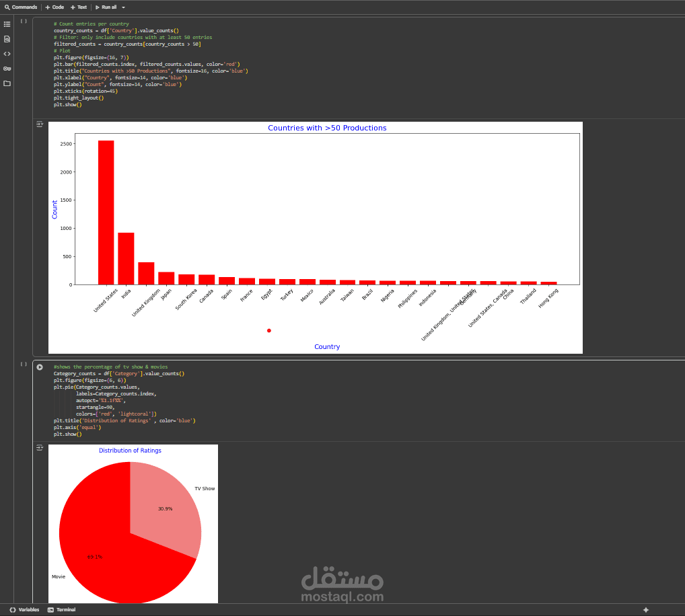Open the Secrets key sidebar icon

[x=7, y=69]
